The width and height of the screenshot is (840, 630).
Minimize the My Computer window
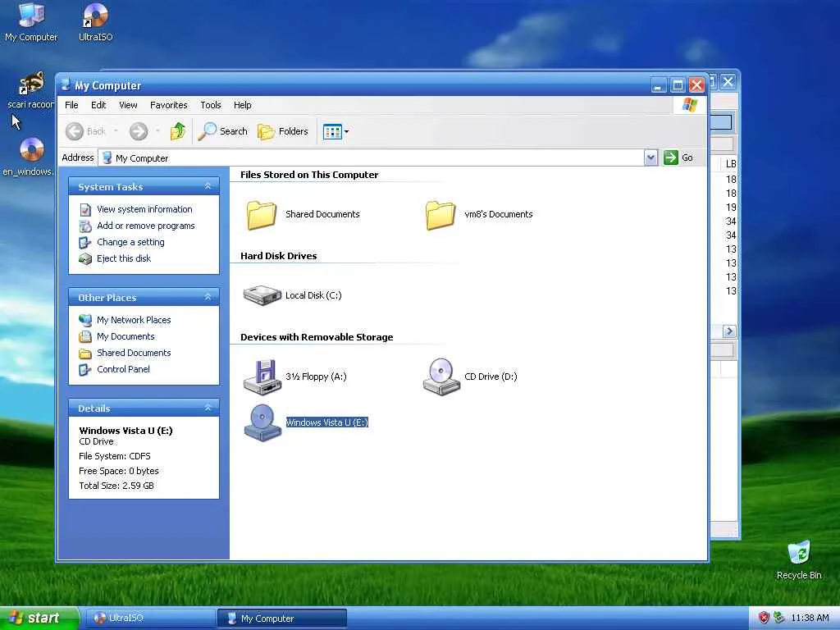[x=659, y=84]
